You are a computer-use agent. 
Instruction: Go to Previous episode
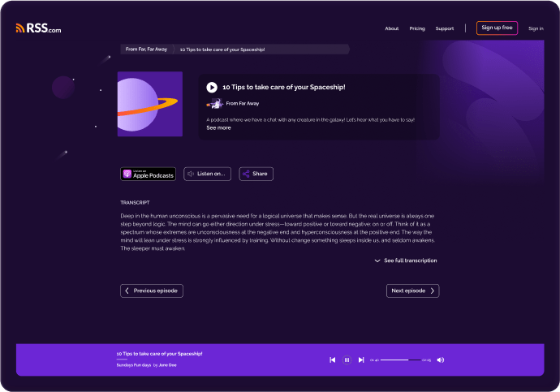pyautogui.click(x=152, y=291)
